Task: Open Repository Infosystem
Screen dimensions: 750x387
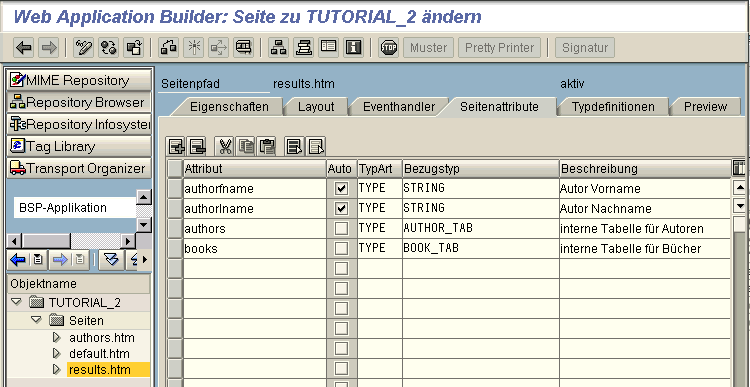Action: click(79, 124)
